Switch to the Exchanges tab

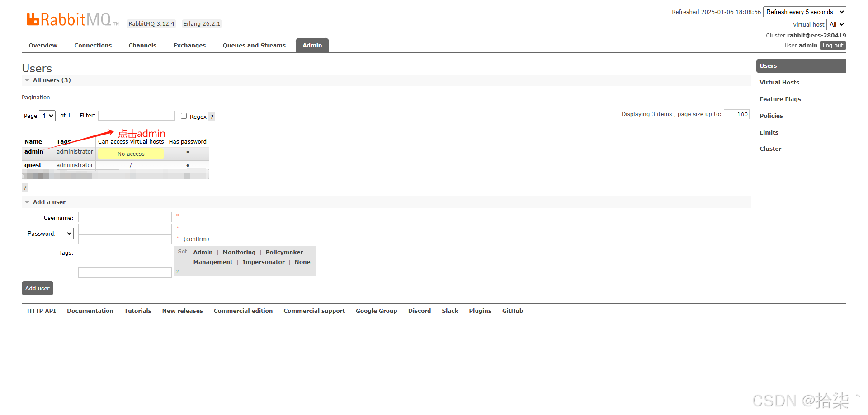point(189,45)
